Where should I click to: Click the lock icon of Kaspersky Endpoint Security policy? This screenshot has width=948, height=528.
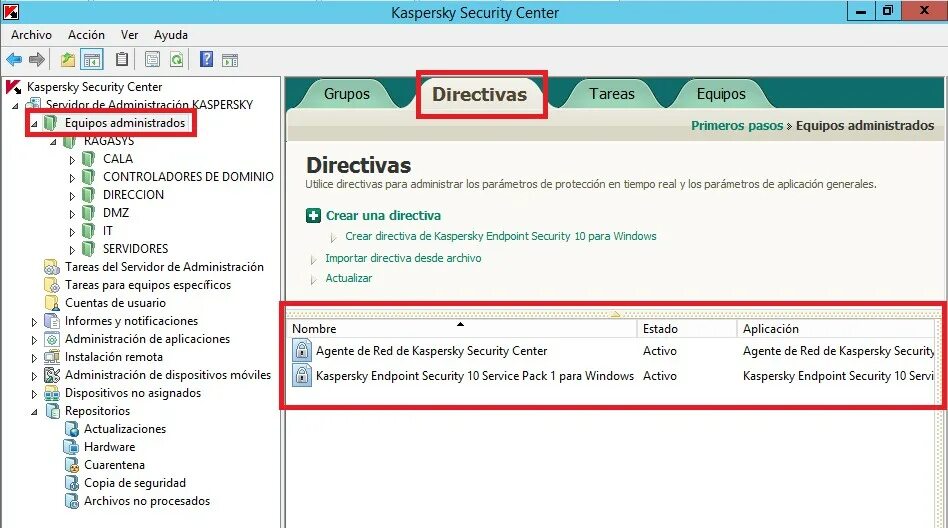tap(302, 376)
